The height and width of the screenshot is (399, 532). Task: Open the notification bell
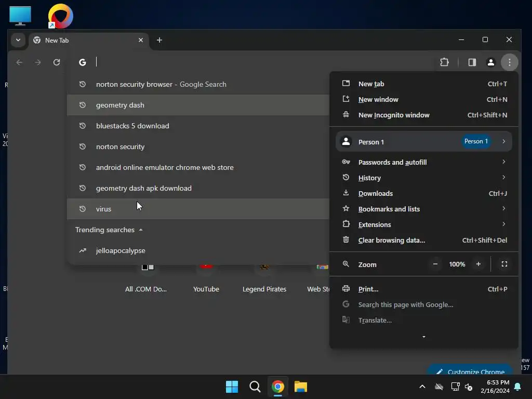click(x=518, y=387)
